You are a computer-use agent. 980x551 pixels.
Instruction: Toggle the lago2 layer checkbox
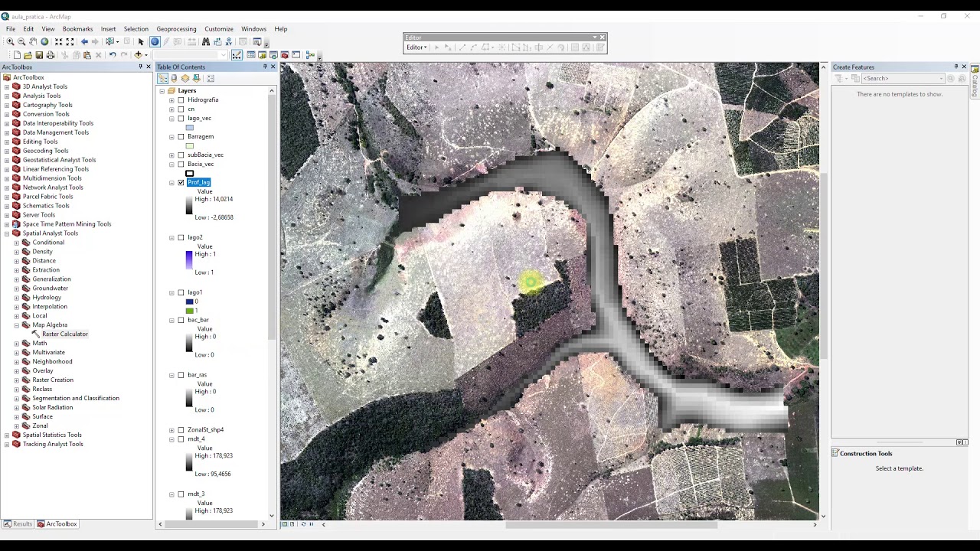(181, 238)
